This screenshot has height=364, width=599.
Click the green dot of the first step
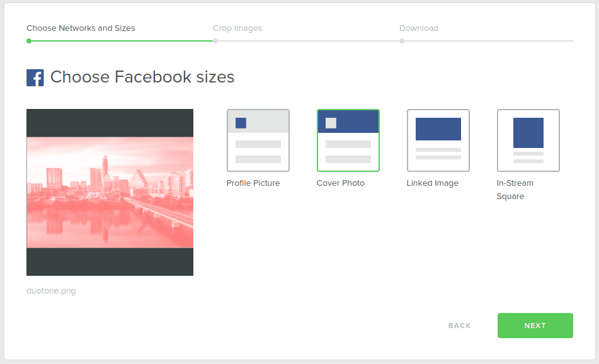[29, 41]
